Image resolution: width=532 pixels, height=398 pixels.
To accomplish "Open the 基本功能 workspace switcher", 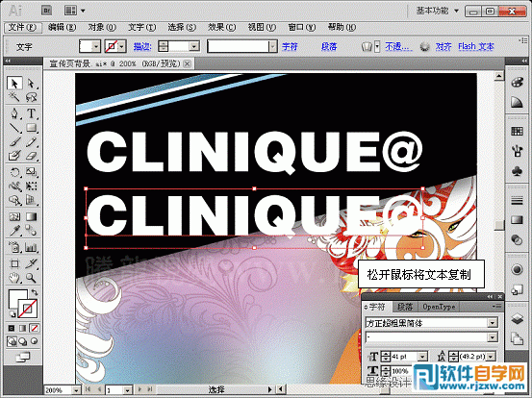I will point(438,11).
